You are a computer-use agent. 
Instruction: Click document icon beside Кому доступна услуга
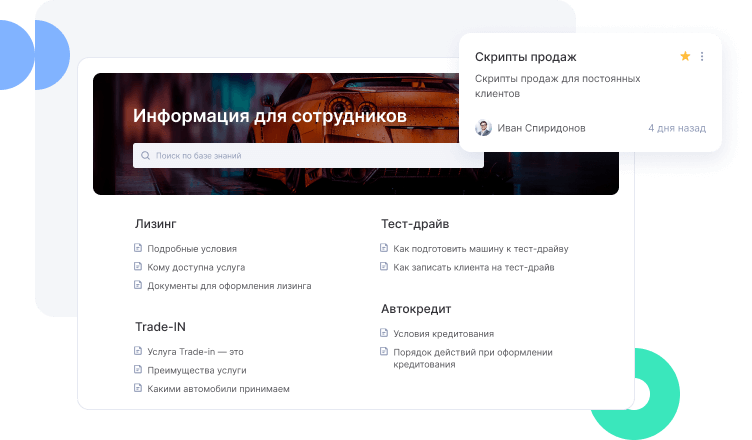[x=138, y=266]
